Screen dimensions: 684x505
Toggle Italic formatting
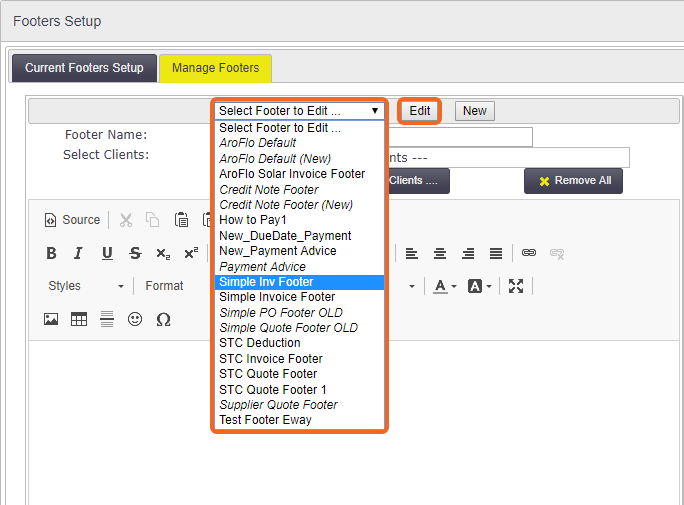[79, 253]
